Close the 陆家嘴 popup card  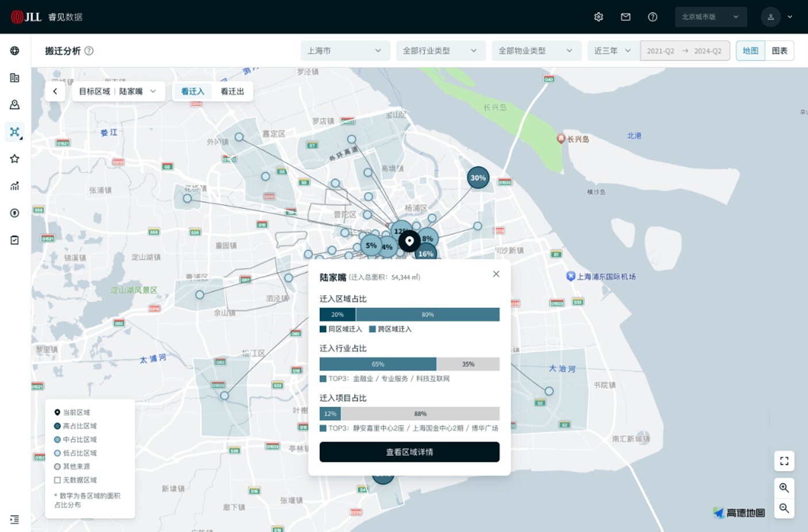[x=496, y=274]
